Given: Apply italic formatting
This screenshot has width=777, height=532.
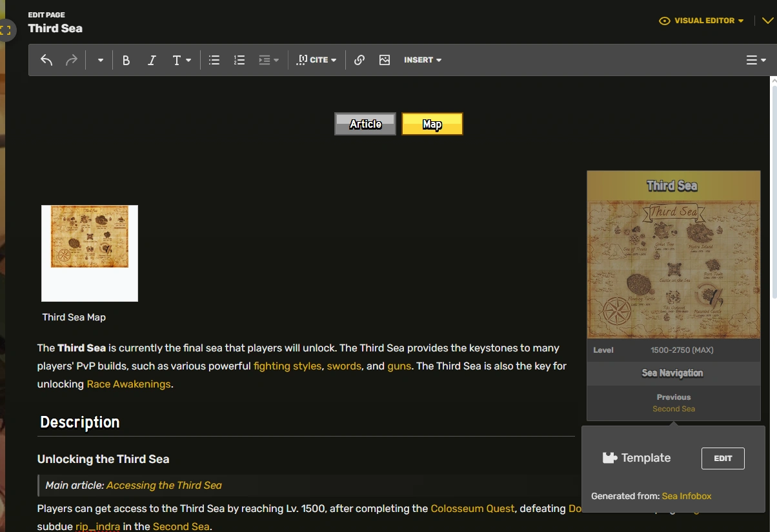Looking at the screenshot, I should point(152,60).
